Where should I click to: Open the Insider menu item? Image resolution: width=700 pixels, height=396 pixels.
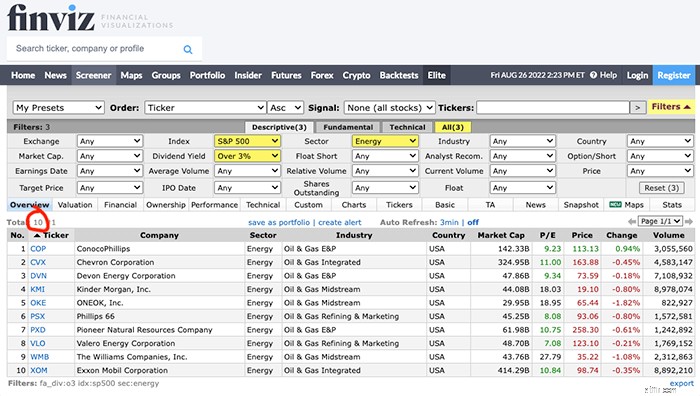coord(248,75)
